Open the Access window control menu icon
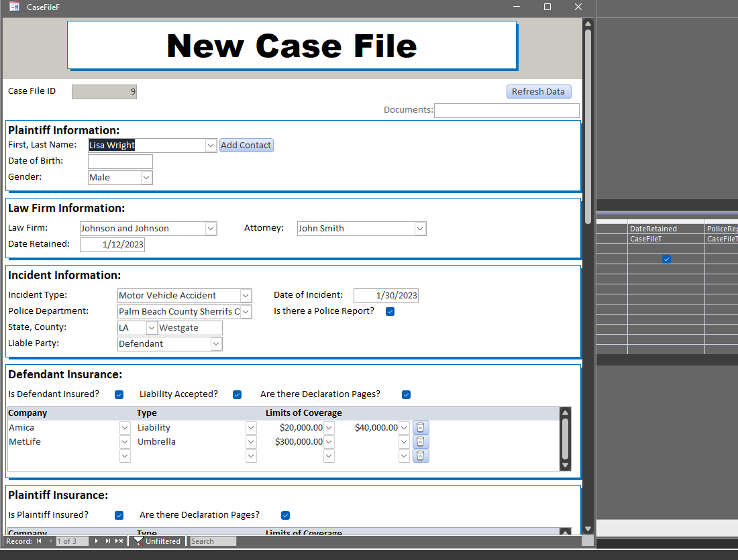738x560 pixels. [15, 7]
